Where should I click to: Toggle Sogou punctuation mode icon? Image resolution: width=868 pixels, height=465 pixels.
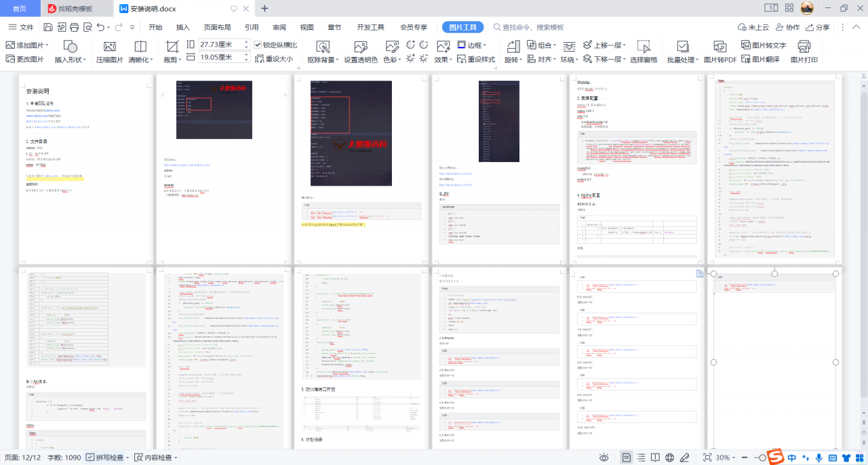(x=806, y=459)
